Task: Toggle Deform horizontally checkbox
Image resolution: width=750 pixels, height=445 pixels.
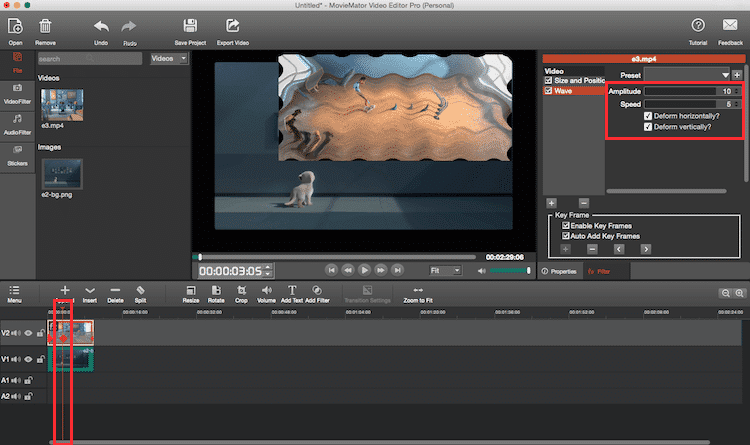Action: click(x=648, y=116)
